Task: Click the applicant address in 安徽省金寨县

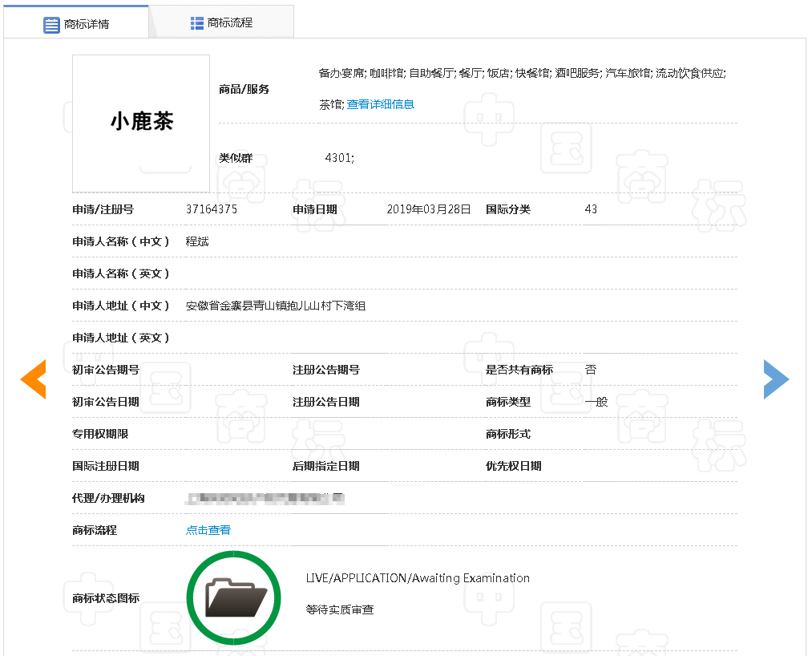Action: pos(275,306)
